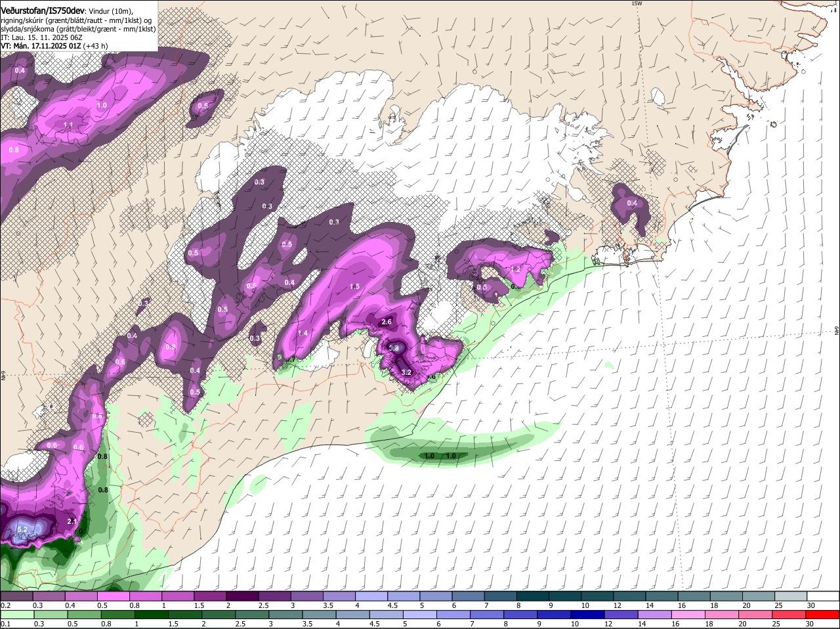Pick the pale green lower-row swatch between 0.1 and 0.3
The height and width of the screenshot is (629, 840).
point(17,615)
